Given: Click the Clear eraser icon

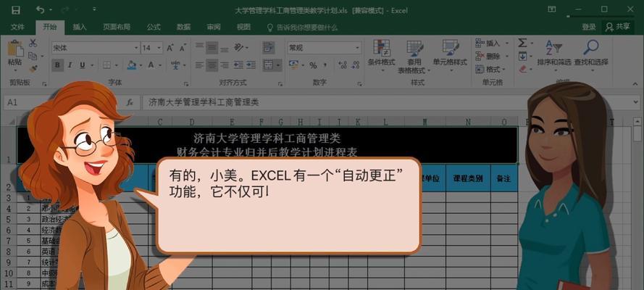Looking at the screenshot, I should (x=522, y=69).
